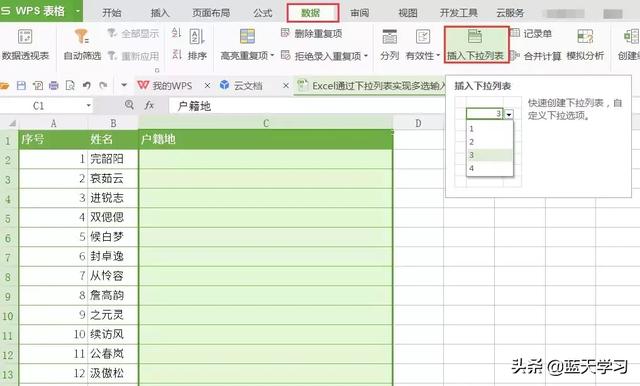The width and height of the screenshot is (640, 386).
Task: Select the 户籍地 header cell
Action: (x=266, y=140)
